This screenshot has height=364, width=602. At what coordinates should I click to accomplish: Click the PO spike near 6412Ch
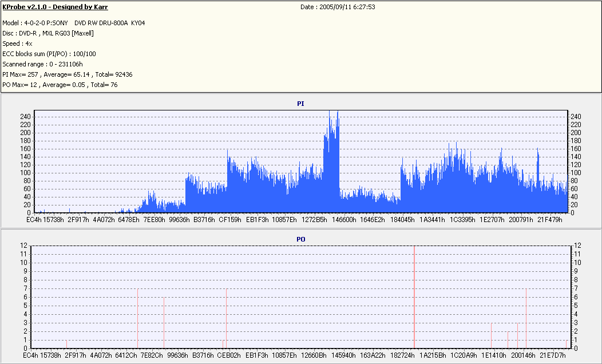[x=137, y=318]
